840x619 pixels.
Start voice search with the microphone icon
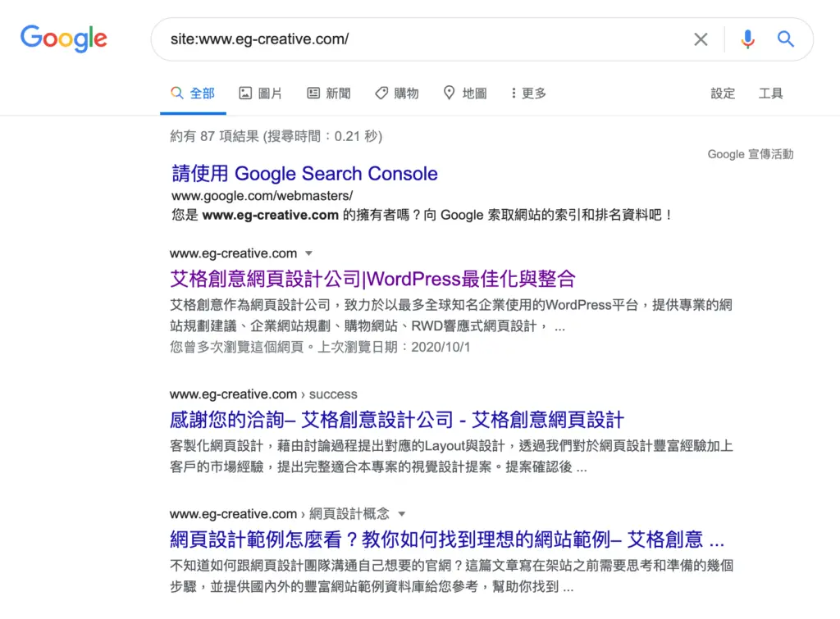pyautogui.click(x=748, y=39)
